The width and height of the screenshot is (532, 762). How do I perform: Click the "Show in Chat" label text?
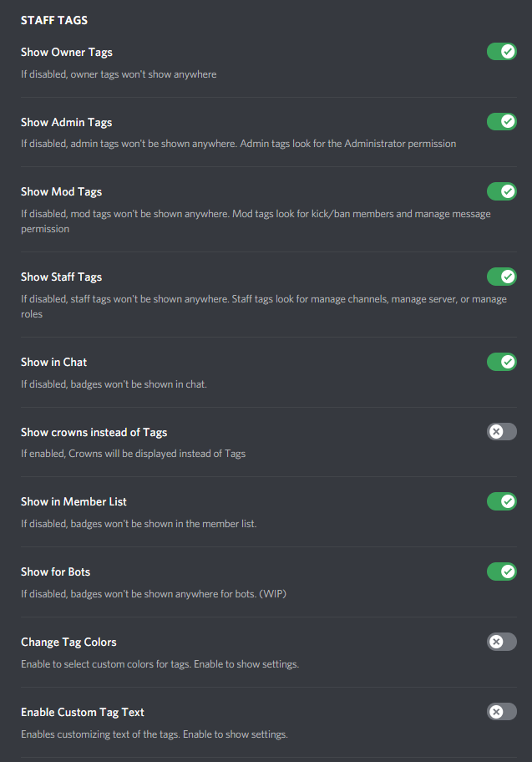(53, 362)
